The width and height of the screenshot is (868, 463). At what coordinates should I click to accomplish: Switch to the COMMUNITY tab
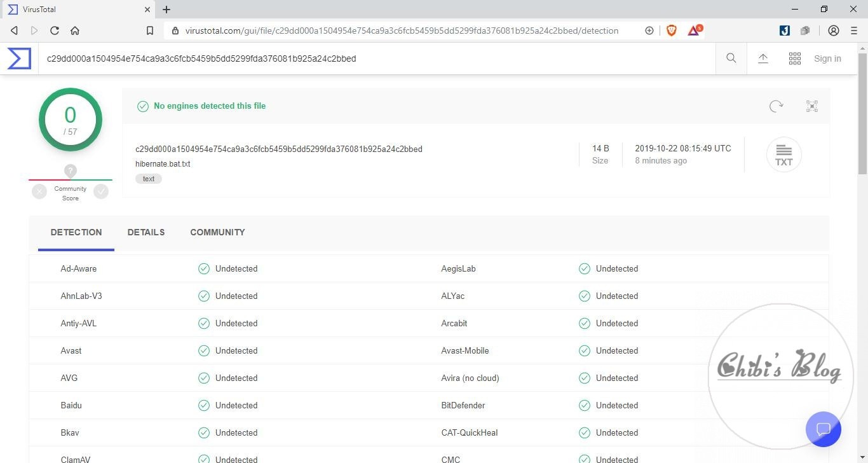(217, 232)
